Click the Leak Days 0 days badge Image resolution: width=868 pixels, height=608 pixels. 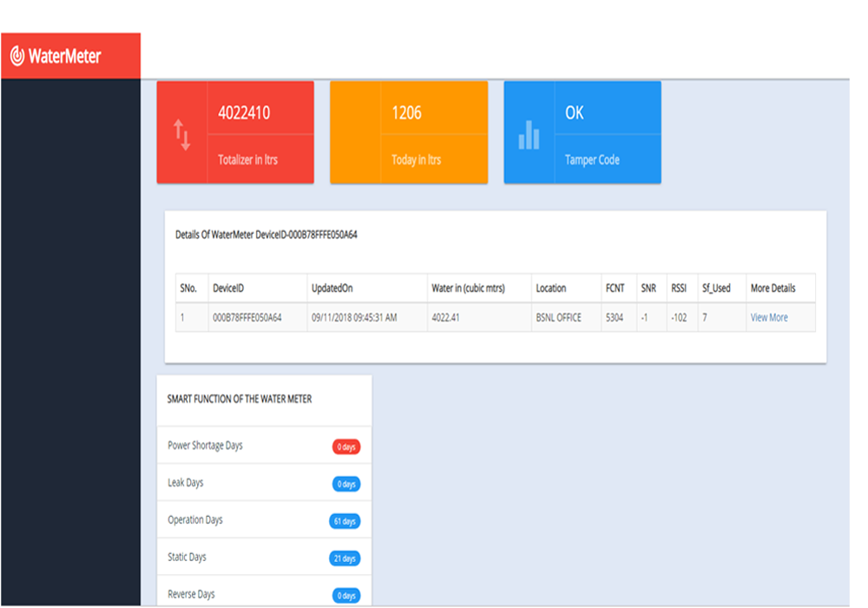[345, 485]
